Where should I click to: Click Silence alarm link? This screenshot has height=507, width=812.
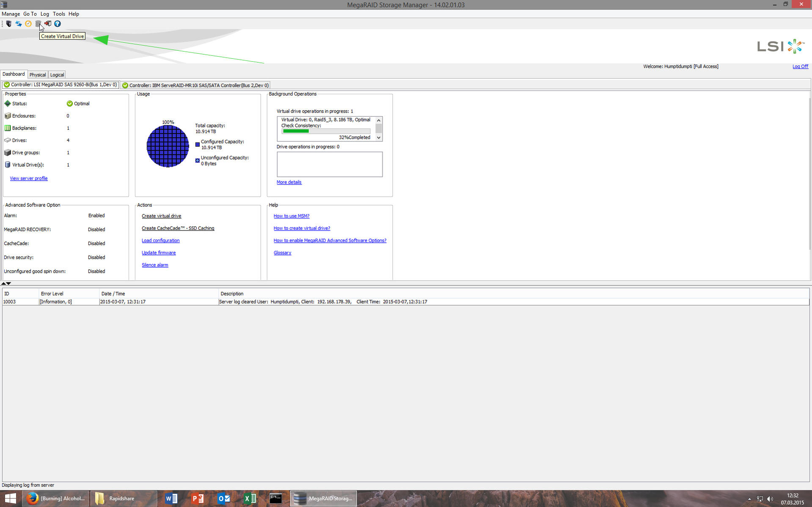point(155,265)
